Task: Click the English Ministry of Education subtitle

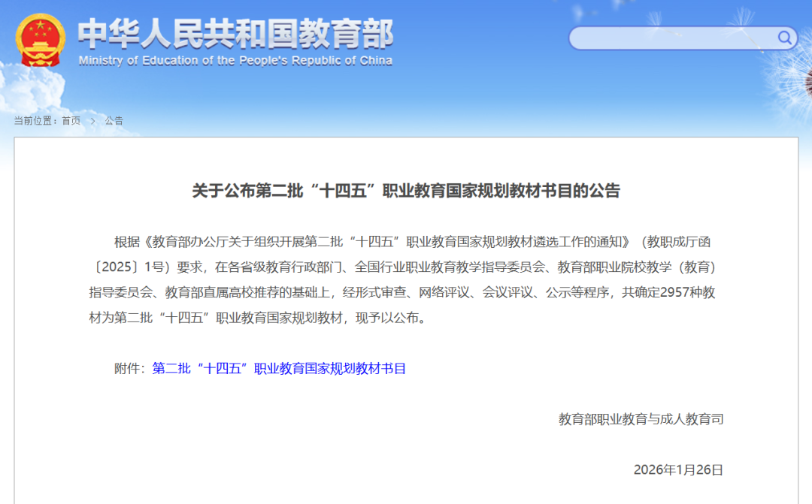Action: (235, 61)
